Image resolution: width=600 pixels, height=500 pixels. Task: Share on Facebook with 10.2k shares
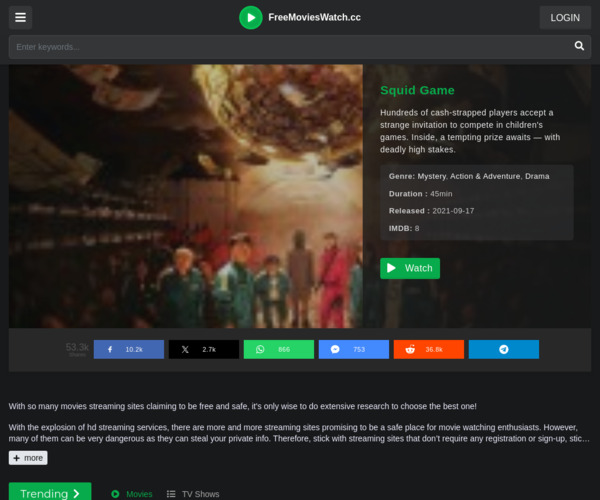129,349
